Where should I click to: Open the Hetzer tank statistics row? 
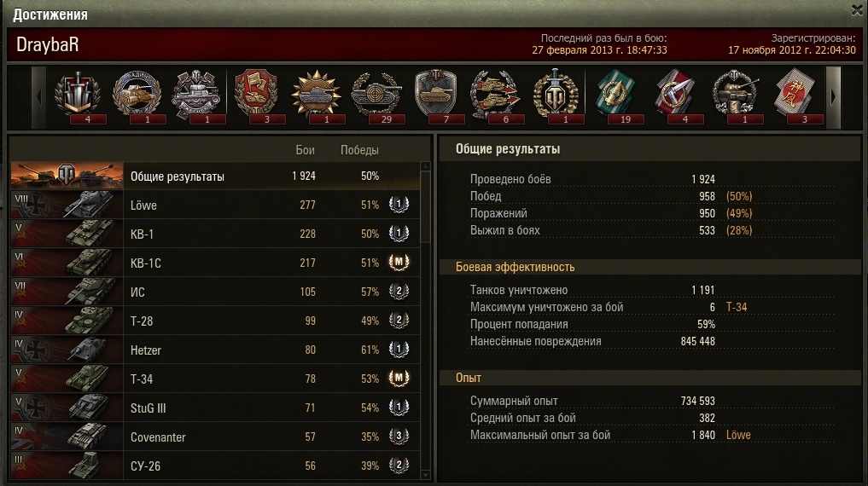click(x=215, y=350)
